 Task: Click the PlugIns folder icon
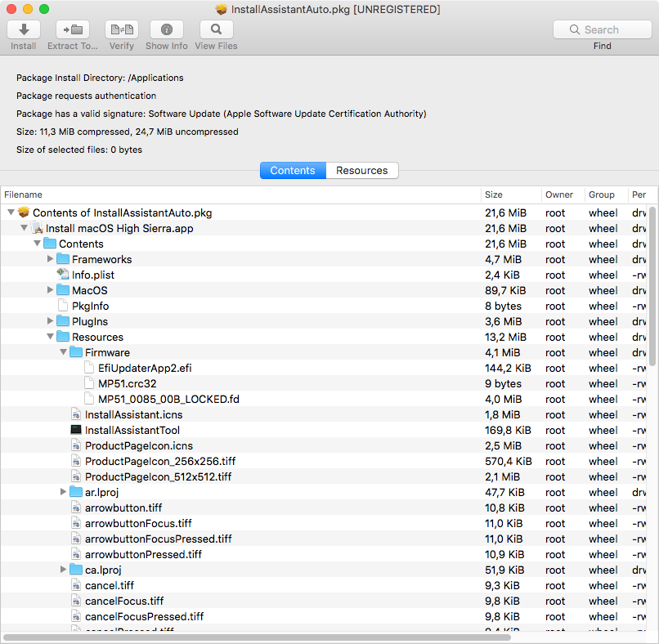pos(63,321)
